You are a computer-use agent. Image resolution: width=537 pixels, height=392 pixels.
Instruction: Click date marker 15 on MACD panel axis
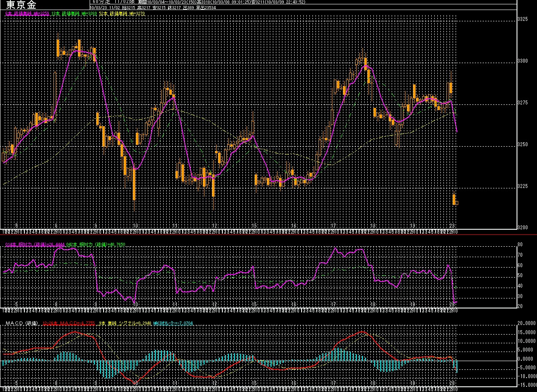coord(255,383)
